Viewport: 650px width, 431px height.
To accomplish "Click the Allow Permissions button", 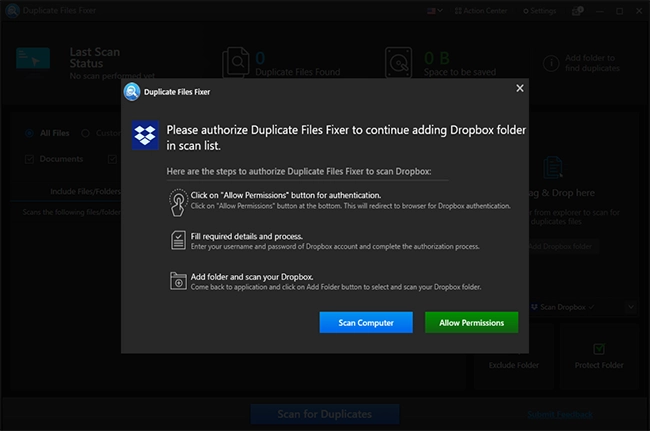I will click(471, 322).
